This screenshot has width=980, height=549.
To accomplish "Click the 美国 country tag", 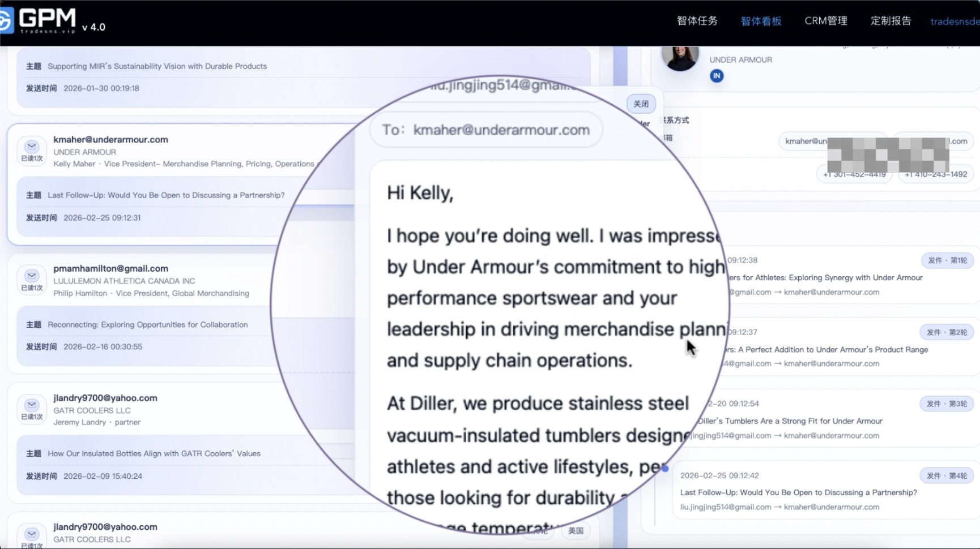I will click(576, 531).
